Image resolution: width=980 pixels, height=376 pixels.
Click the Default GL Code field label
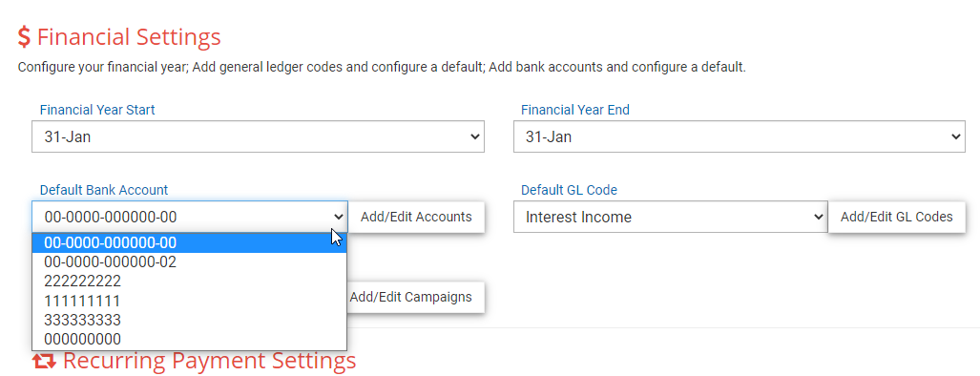click(570, 190)
